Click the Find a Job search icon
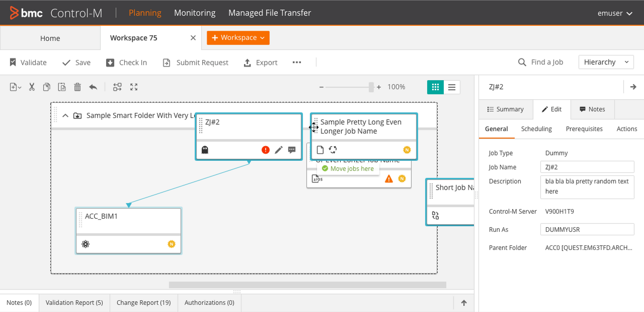The height and width of the screenshot is (312, 644). (522, 62)
